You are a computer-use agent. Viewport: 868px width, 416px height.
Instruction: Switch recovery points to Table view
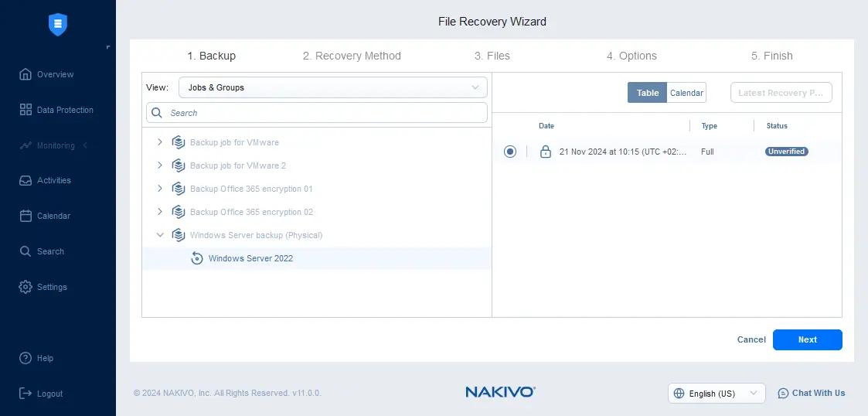647,93
